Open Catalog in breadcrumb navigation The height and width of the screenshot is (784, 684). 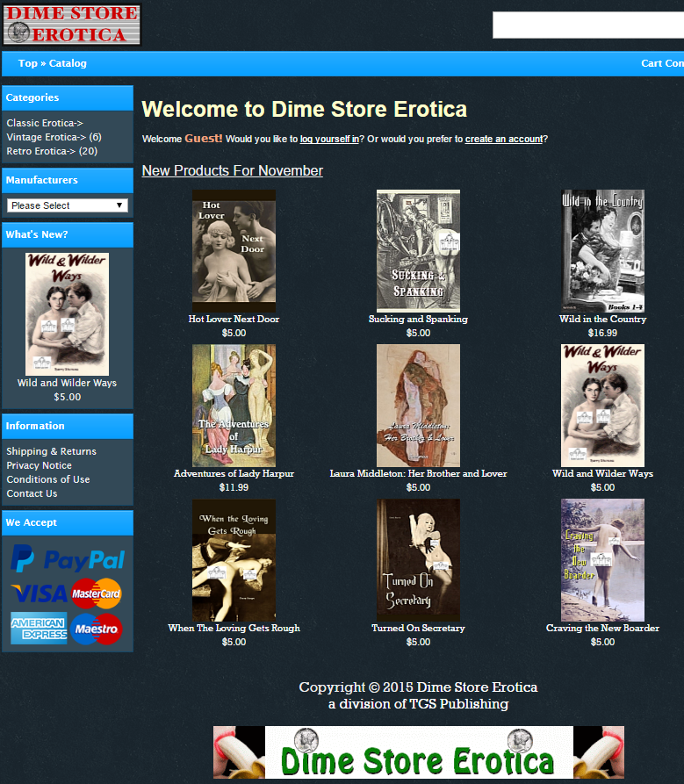click(x=68, y=63)
